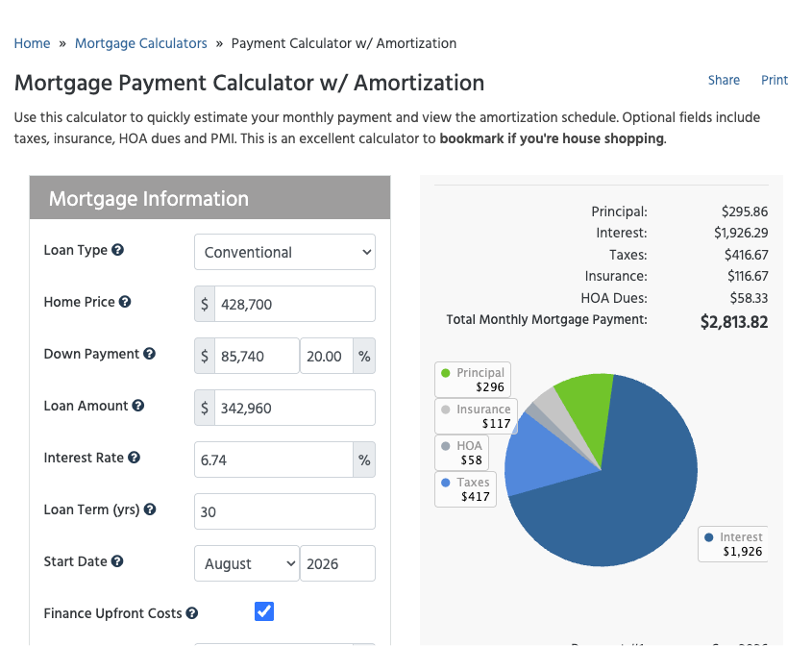Image resolution: width=812 pixels, height=646 pixels.
Task: Click the Home Price help icon
Action: [x=125, y=302]
